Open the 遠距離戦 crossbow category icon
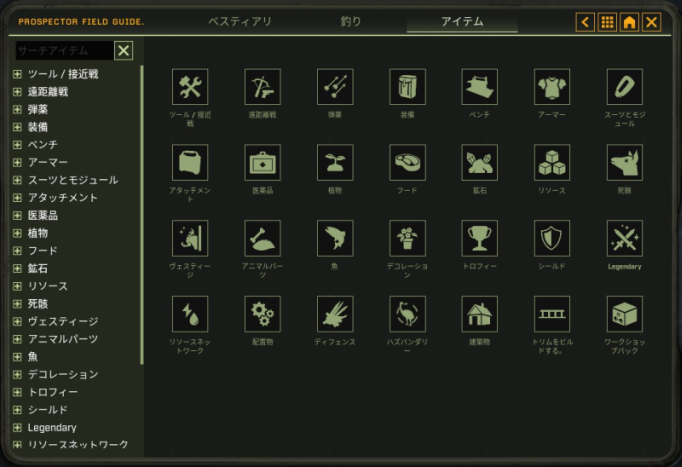The width and height of the screenshot is (682, 467). click(x=262, y=87)
